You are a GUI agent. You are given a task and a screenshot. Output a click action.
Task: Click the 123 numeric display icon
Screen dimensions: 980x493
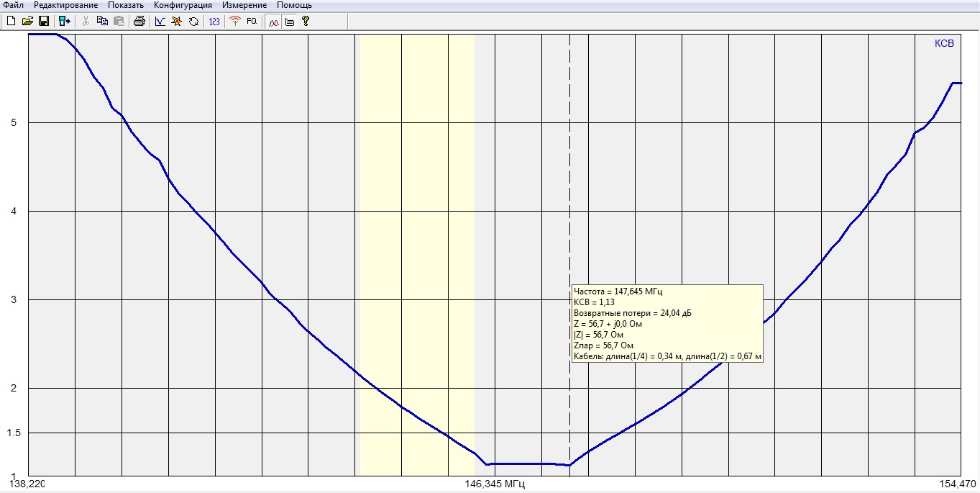pyautogui.click(x=214, y=22)
